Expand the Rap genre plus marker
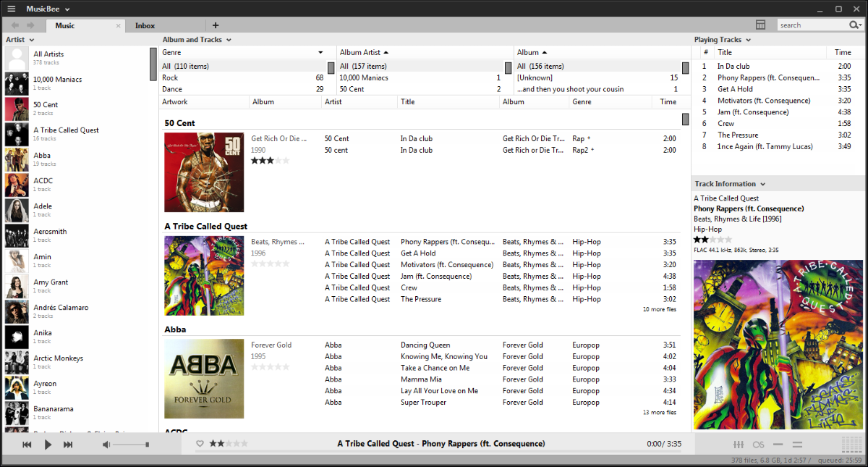This screenshot has height=467, width=868. 588,138
